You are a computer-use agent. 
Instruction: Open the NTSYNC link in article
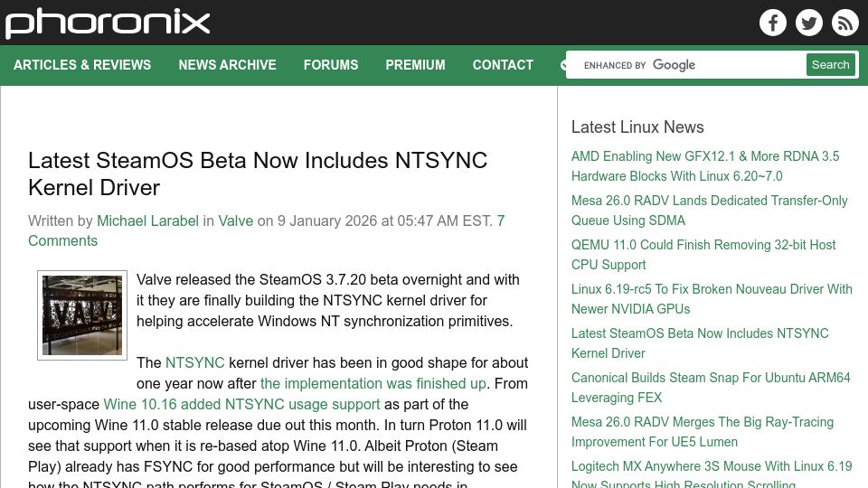tap(195, 363)
